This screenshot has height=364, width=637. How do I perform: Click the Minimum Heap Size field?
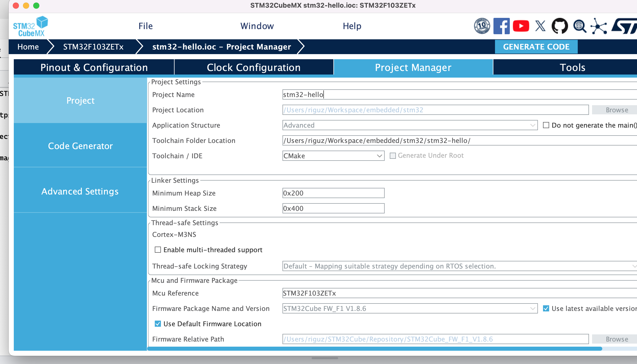click(333, 193)
